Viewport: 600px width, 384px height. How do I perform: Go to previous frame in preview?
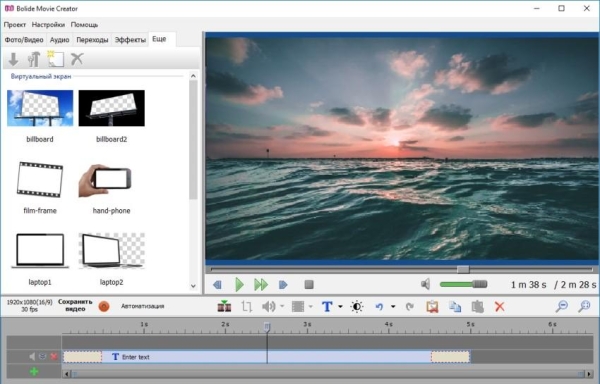pos(217,285)
